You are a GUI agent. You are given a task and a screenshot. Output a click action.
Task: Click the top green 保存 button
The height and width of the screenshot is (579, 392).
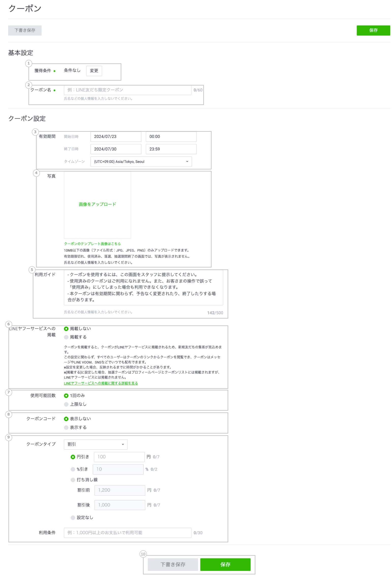[373, 30]
